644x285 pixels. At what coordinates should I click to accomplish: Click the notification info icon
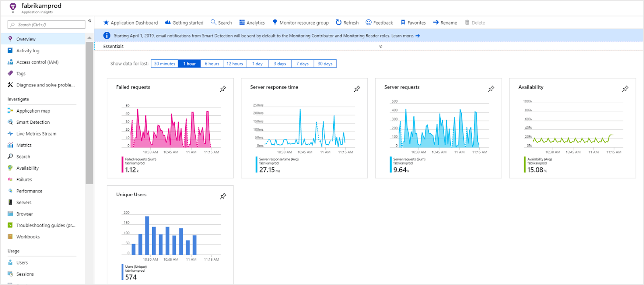pos(107,35)
